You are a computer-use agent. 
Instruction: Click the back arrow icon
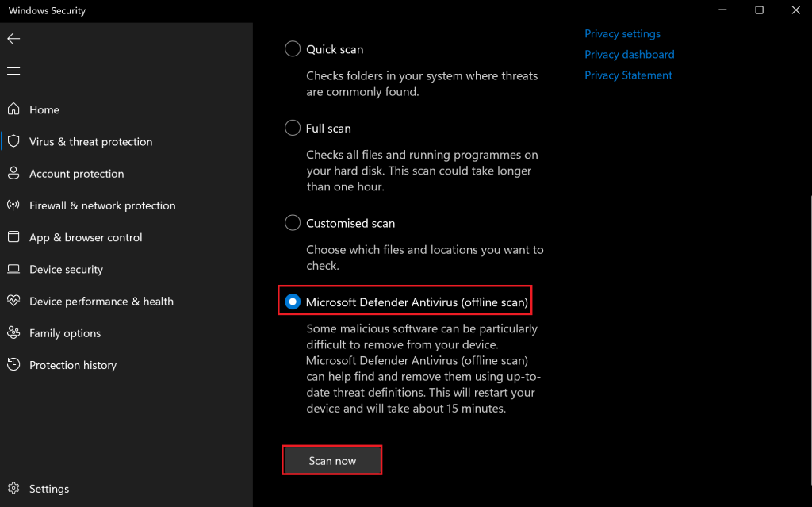(x=13, y=38)
